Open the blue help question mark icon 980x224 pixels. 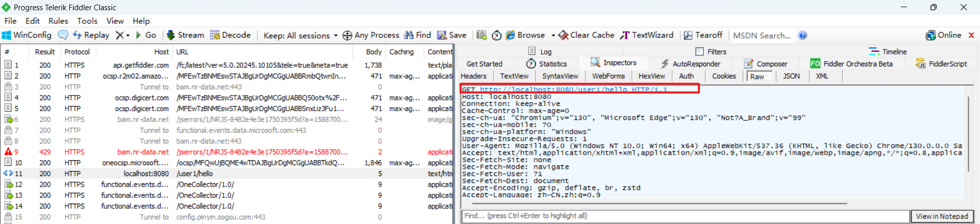click(x=803, y=35)
